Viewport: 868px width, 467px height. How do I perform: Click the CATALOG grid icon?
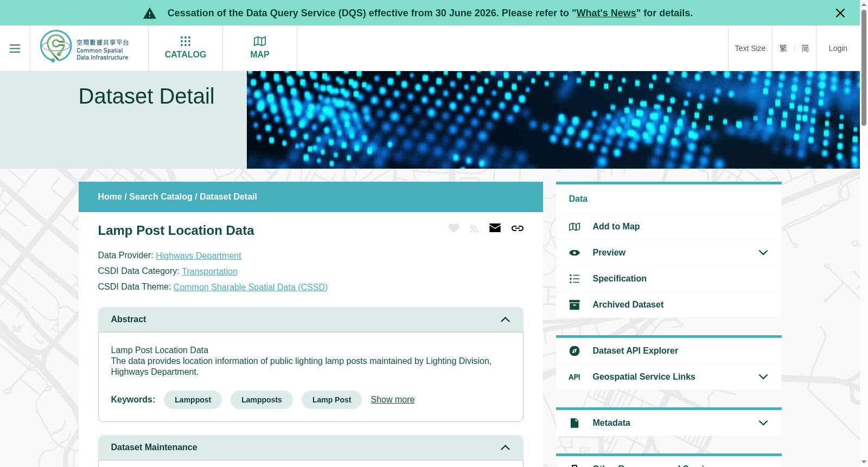(x=186, y=41)
